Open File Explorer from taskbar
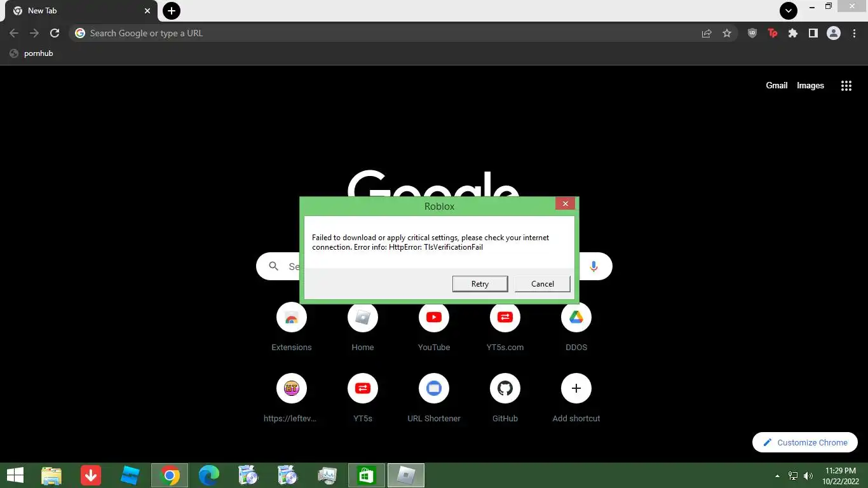 pyautogui.click(x=51, y=475)
